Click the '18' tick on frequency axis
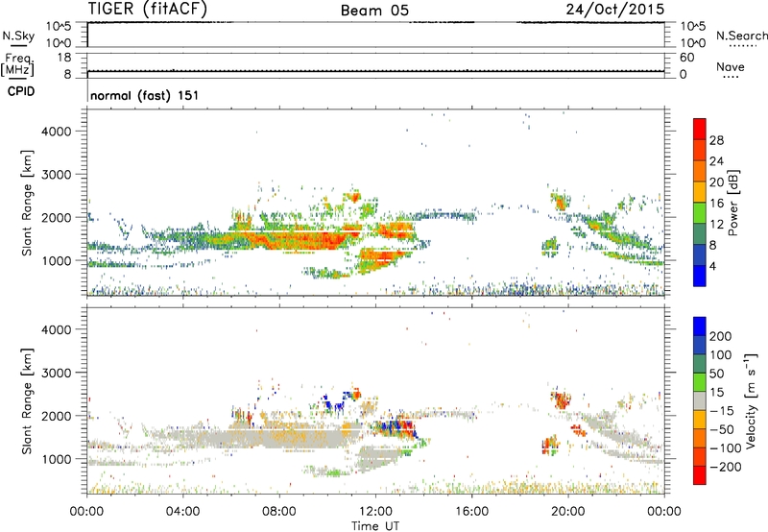 click(x=64, y=58)
